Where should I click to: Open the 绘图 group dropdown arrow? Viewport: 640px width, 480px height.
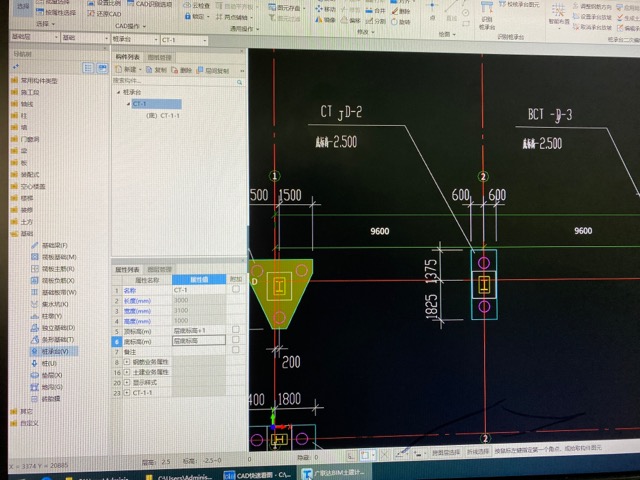click(x=454, y=35)
